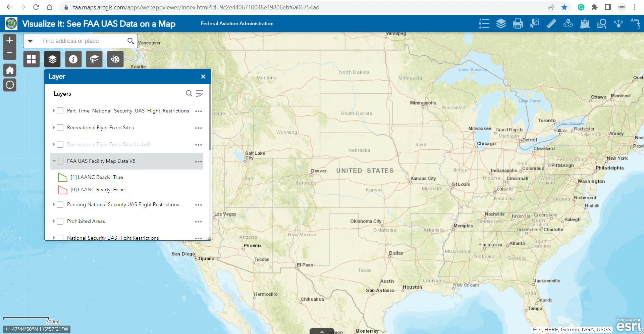Click the Layer panel resize handle corner
Viewport: 644px width, 334px height.
tap(209, 238)
